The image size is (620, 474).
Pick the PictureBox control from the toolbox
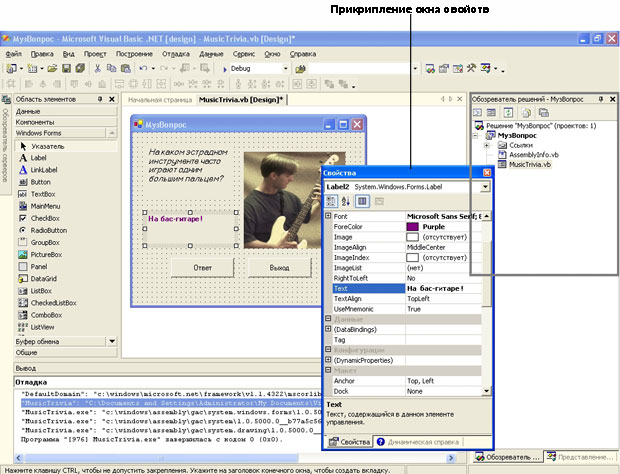[46, 254]
